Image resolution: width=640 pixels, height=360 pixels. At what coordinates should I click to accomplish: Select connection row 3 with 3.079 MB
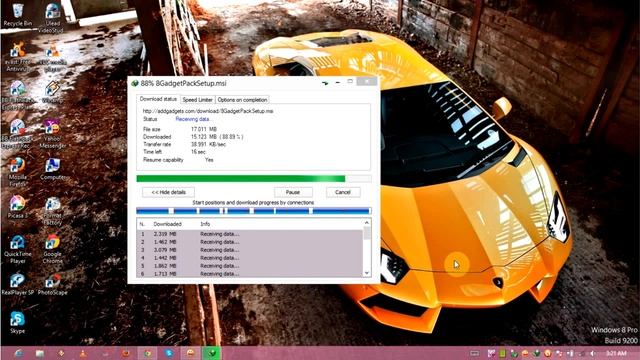point(249,250)
